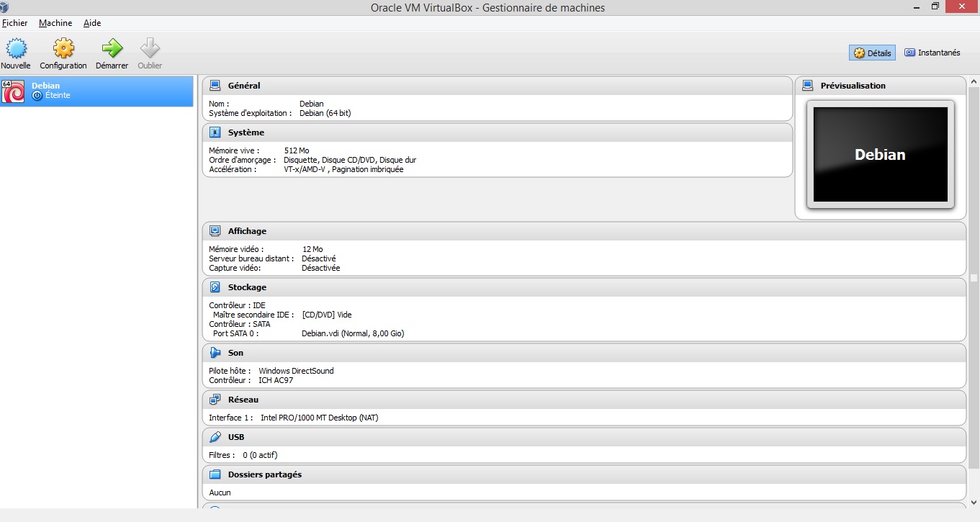Viewport: 980px width, 522px height.
Task: Click the Éteinte power state icon
Action: click(37, 96)
